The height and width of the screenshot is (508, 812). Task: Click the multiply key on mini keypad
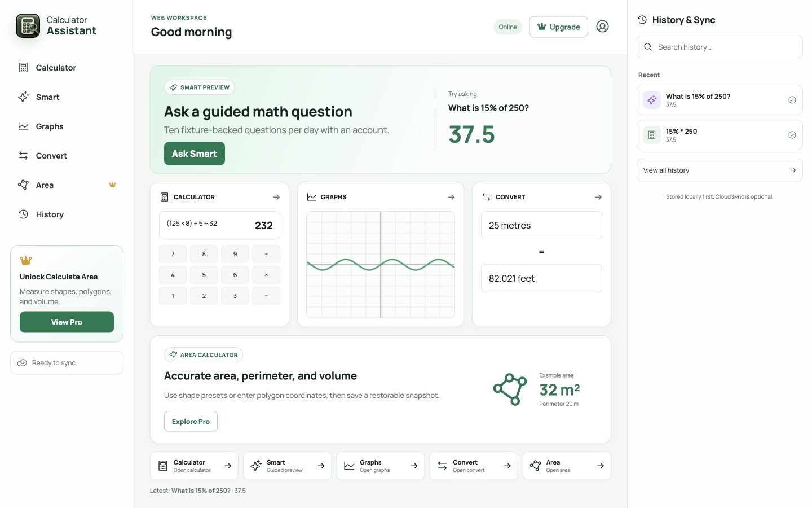click(266, 275)
